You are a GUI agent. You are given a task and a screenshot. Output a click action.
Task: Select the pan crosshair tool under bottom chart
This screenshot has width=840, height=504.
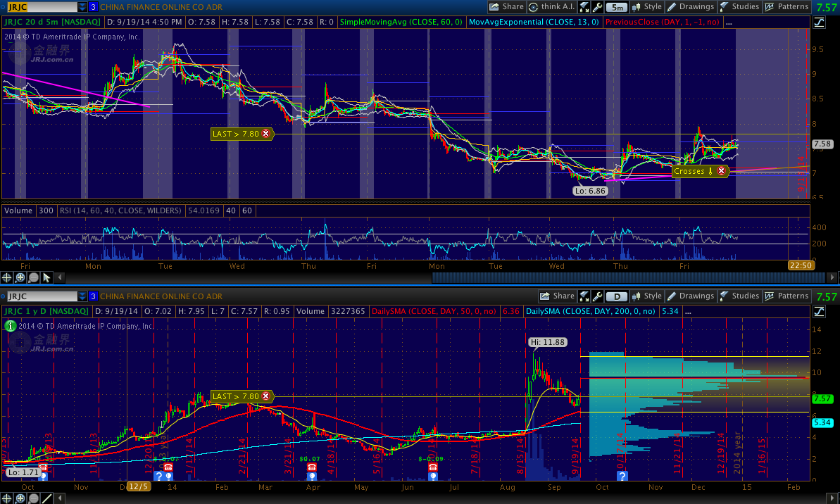(x=8, y=498)
